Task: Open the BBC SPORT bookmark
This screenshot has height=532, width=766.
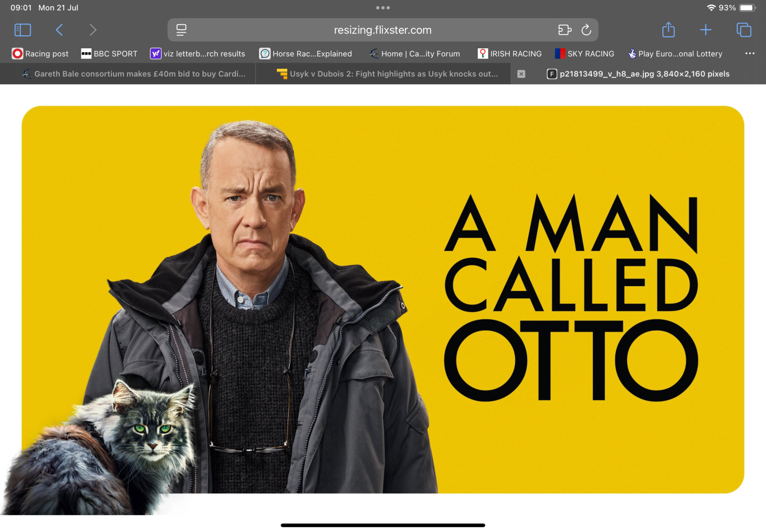Action: pos(109,54)
